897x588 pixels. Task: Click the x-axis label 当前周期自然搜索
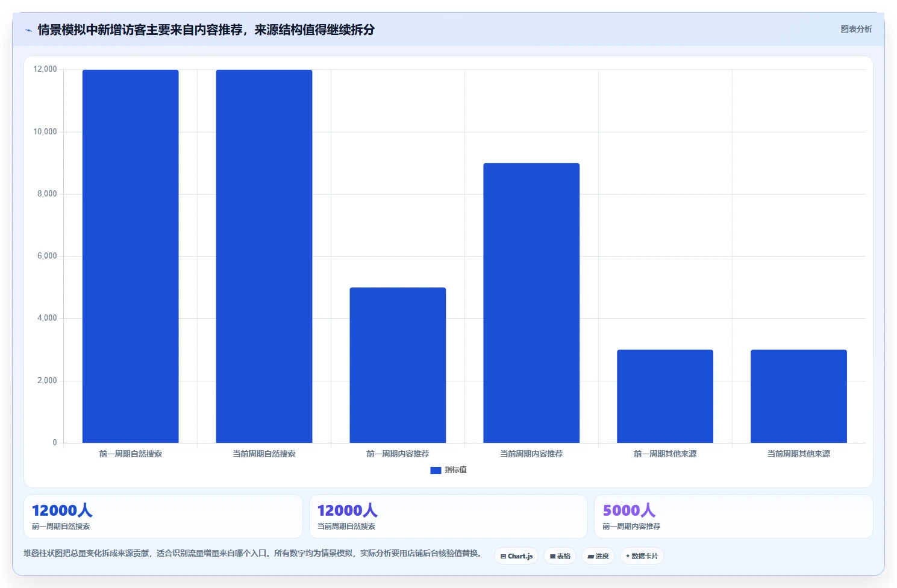pyautogui.click(x=264, y=454)
